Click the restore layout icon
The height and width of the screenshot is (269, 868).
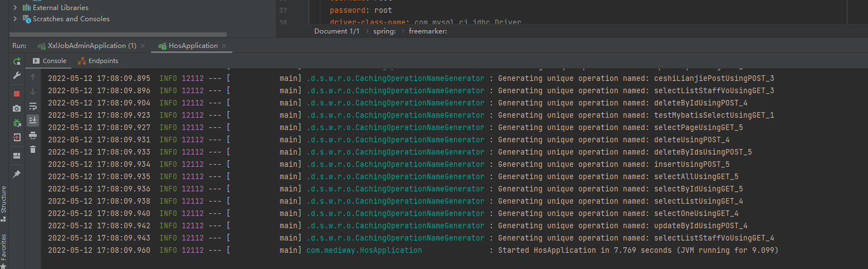point(17,155)
